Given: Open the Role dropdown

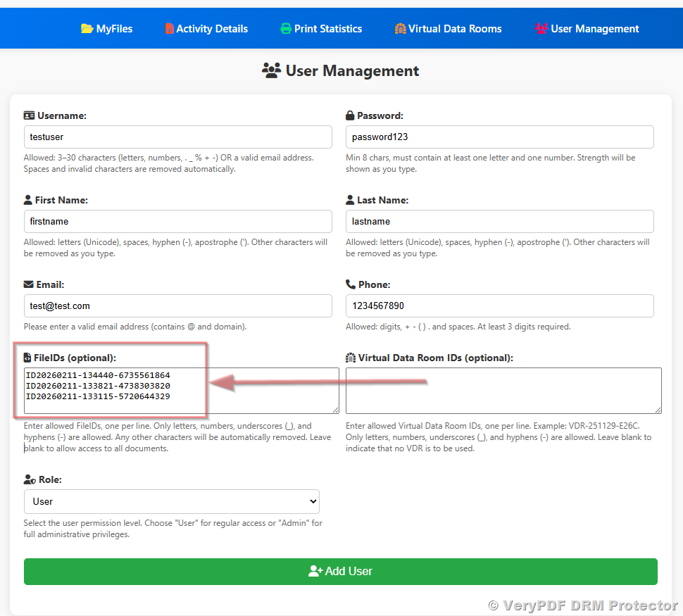Looking at the screenshot, I should click(171, 502).
